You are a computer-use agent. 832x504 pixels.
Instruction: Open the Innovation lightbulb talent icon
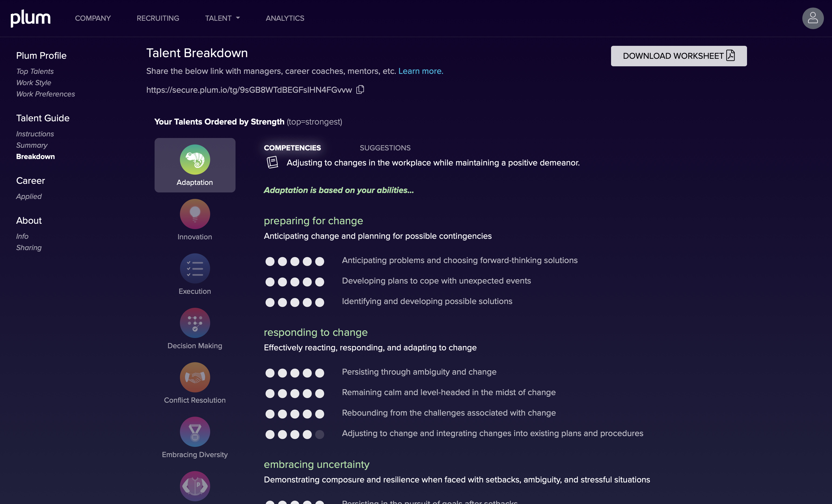click(195, 214)
